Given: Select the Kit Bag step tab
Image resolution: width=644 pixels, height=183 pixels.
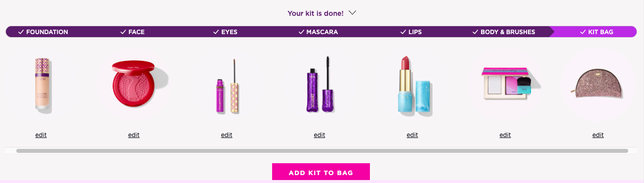Looking at the screenshot, I should [596, 32].
